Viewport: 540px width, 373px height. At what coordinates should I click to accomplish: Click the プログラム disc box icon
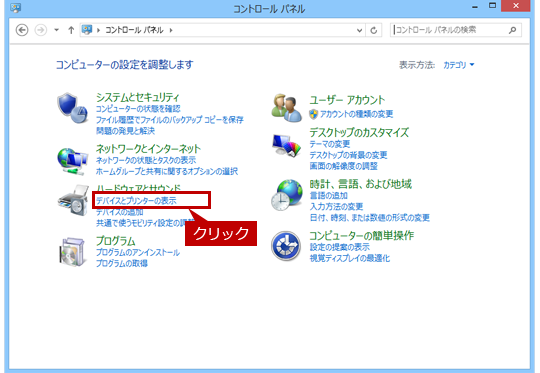coord(72,252)
